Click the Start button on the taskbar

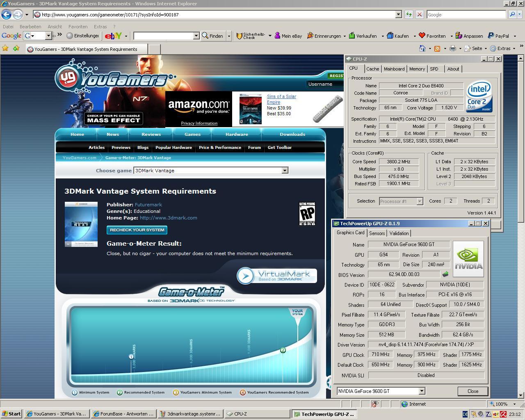coord(11,414)
